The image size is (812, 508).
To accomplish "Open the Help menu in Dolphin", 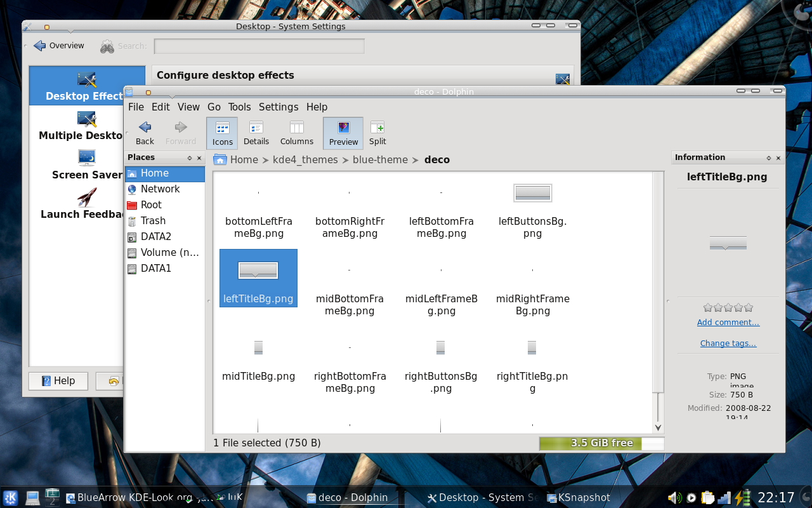I will [x=317, y=107].
